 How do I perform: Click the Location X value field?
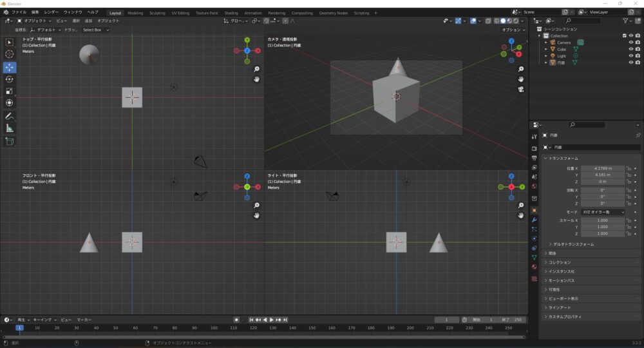(603, 168)
